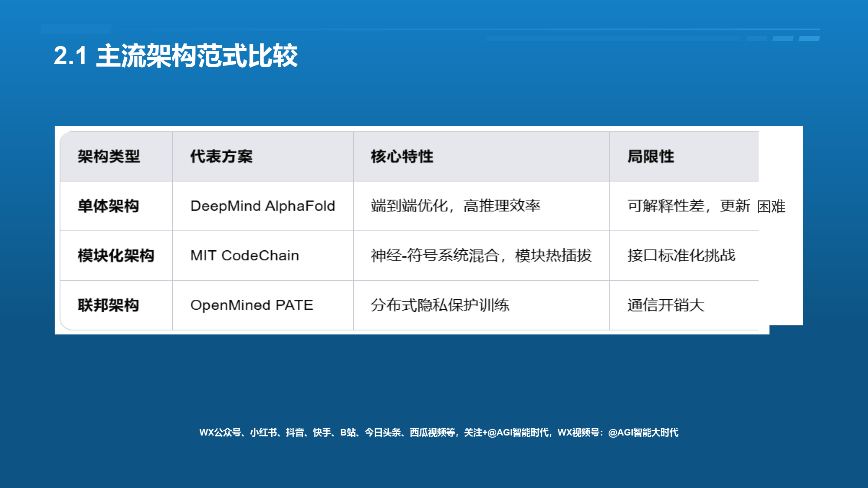This screenshot has width=868, height=488.
Task: Select the '模块化架构' row label
Action: click(116, 255)
